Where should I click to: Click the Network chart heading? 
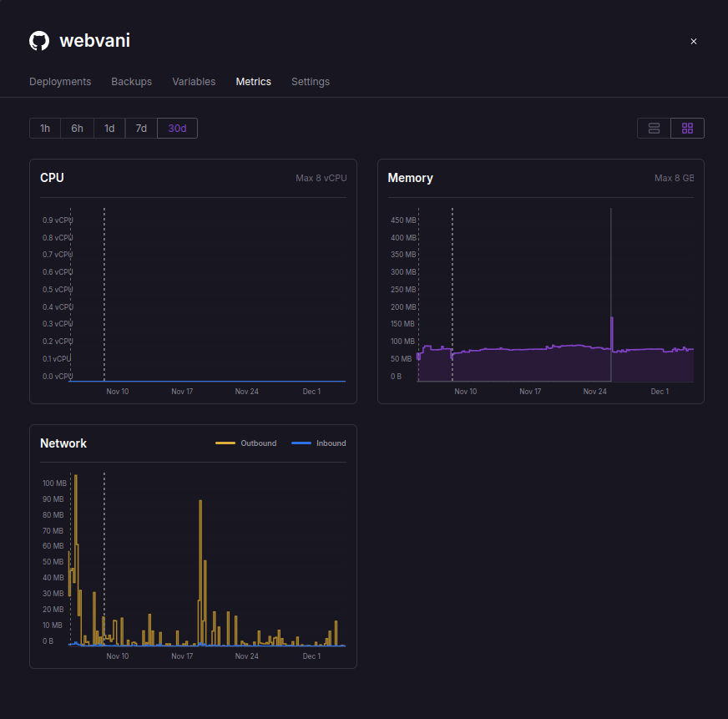pos(63,443)
